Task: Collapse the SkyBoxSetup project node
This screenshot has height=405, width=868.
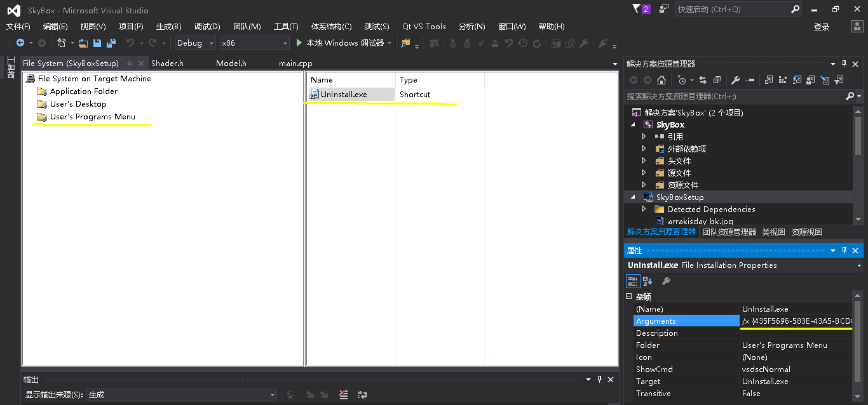Action: coord(633,197)
